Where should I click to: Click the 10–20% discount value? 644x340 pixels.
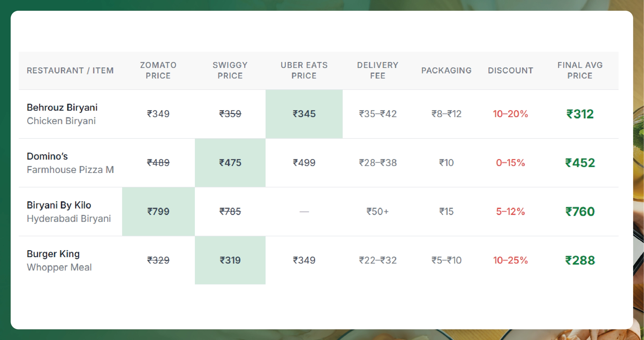tap(510, 114)
